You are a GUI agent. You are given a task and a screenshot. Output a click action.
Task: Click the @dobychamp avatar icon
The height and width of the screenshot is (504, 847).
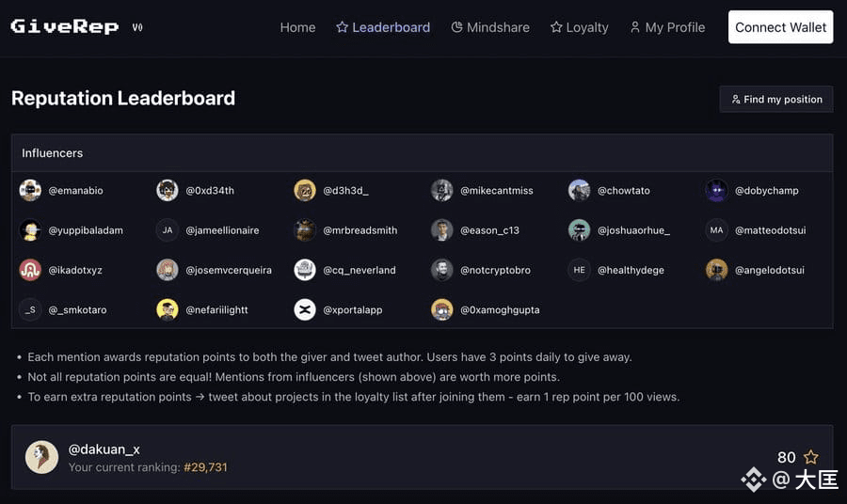717,190
